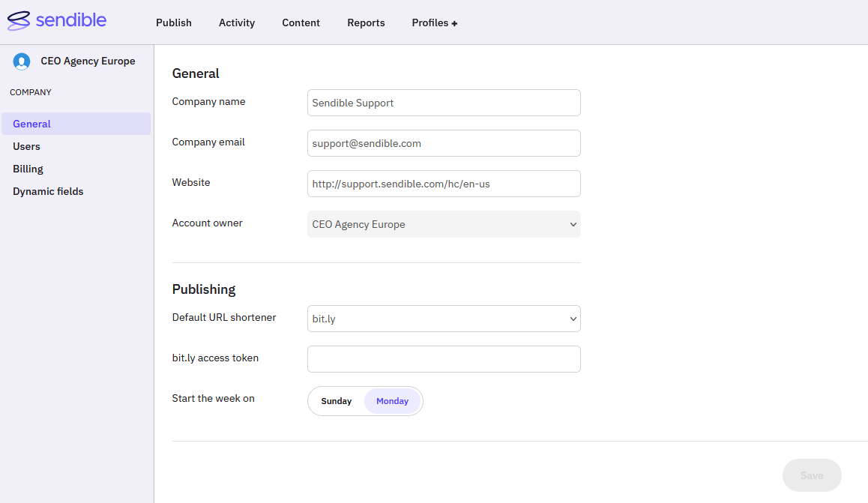Open Profiles + in the top navigation
The height and width of the screenshot is (503, 868).
click(x=435, y=22)
